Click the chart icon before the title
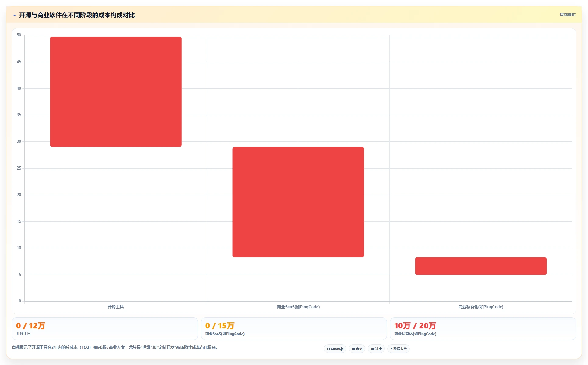 14,15
